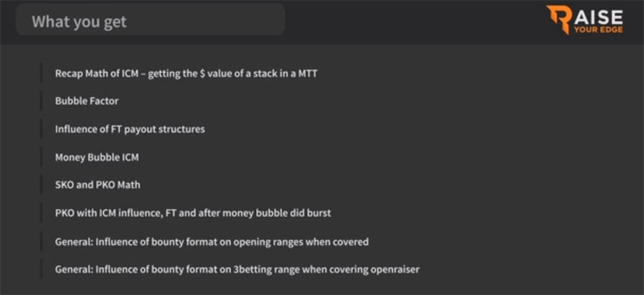Select PKO with ICM influence line
This screenshot has height=295, width=644.
tap(193, 213)
